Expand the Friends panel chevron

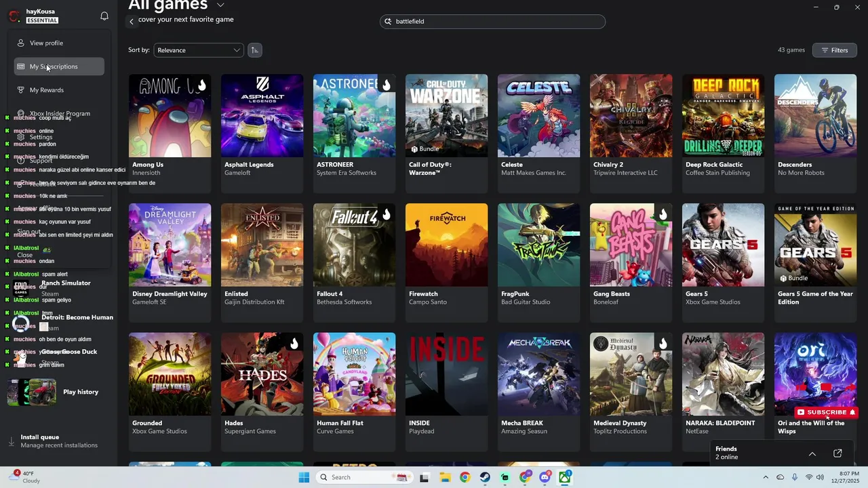[x=812, y=453]
